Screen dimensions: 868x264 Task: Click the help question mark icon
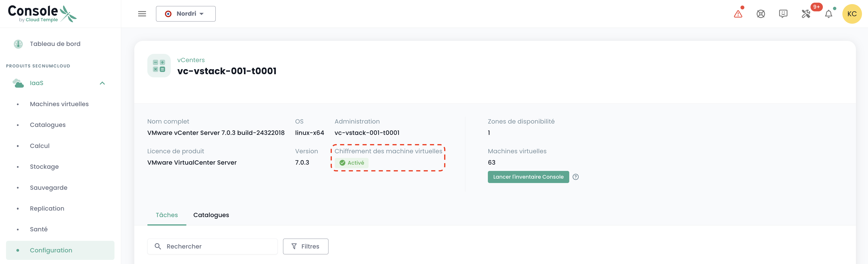(x=576, y=177)
